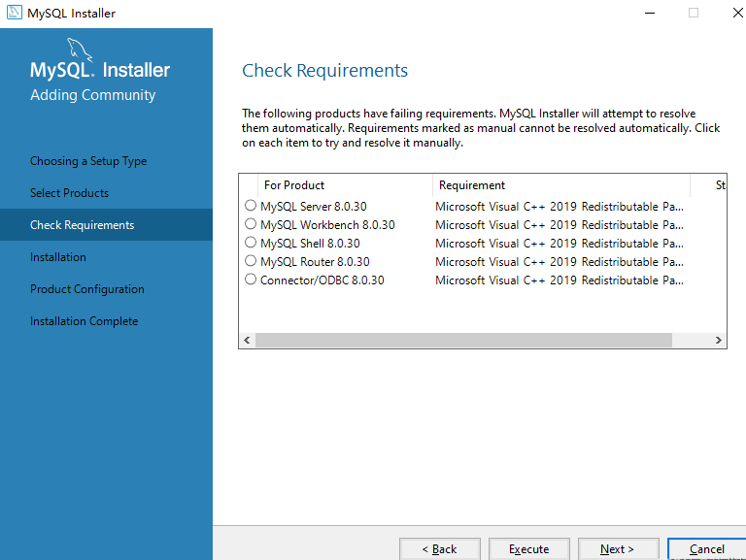The image size is (746, 560).
Task: Go back with the Back button
Action: pyautogui.click(x=440, y=549)
